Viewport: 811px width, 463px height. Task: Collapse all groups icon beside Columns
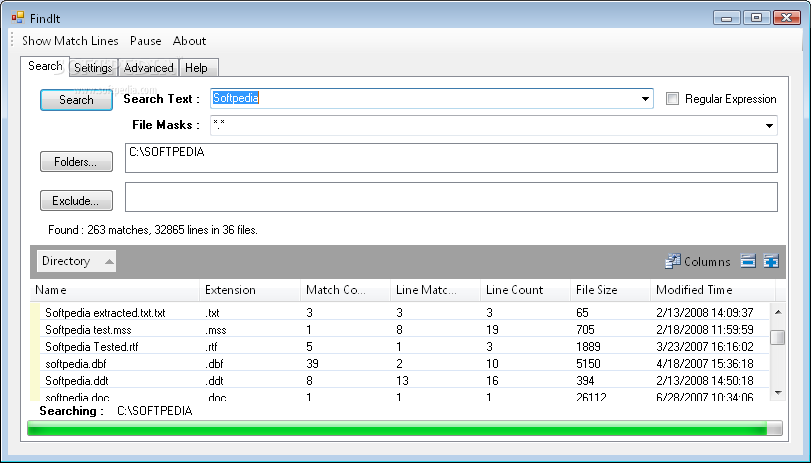pyautogui.click(x=748, y=261)
